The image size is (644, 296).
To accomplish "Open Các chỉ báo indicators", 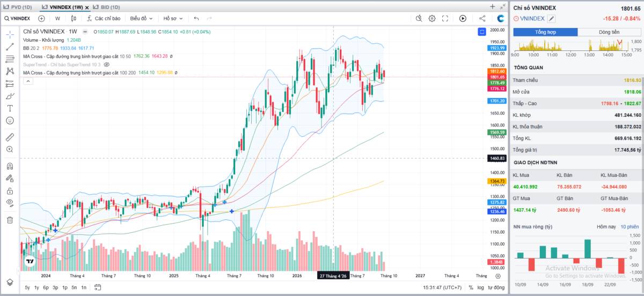I will tap(104, 18).
